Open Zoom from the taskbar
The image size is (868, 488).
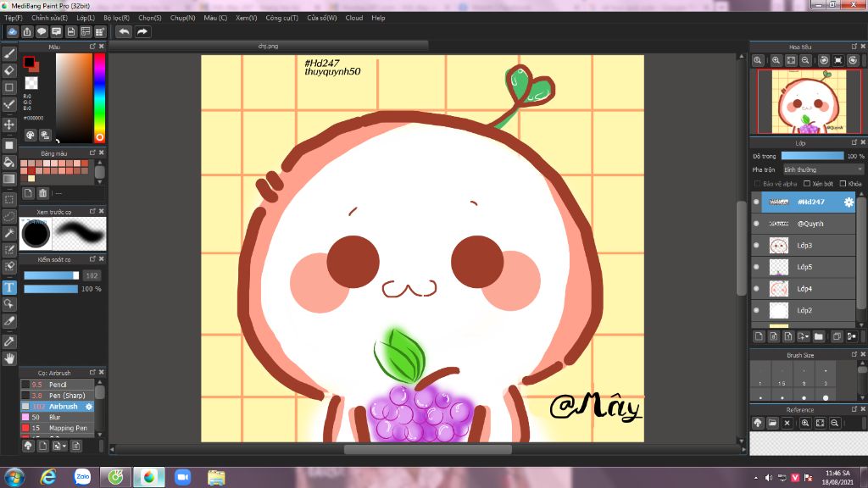[182, 476]
